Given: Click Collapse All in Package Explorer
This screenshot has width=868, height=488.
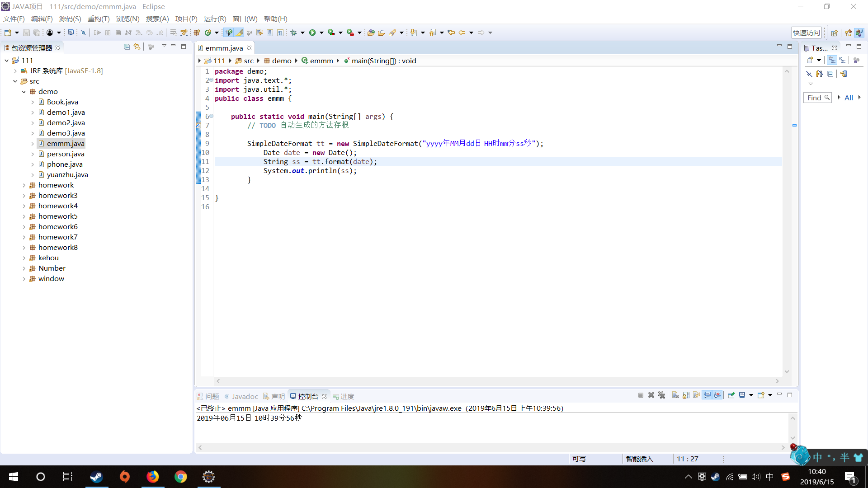Looking at the screenshot, I should pos(127,47).
